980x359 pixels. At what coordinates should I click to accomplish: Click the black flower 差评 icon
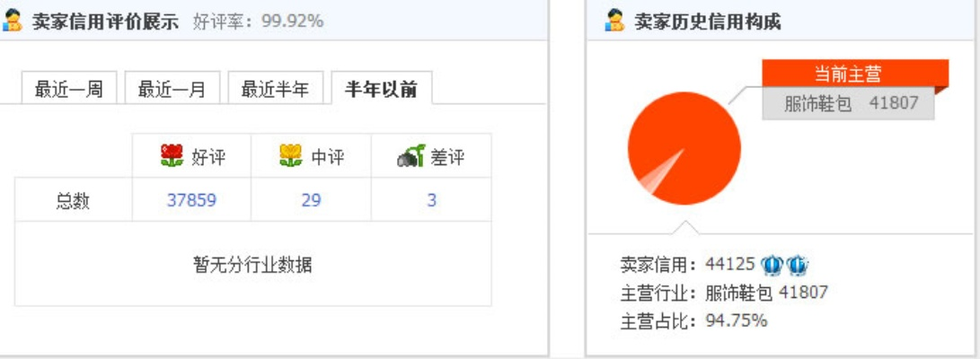click(411, 157)
